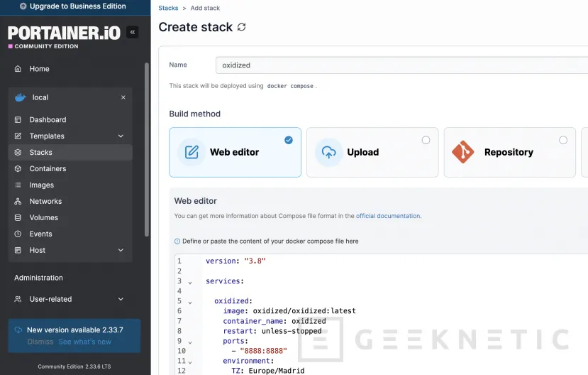Click the Events clock icon

[x=18, y=234]
